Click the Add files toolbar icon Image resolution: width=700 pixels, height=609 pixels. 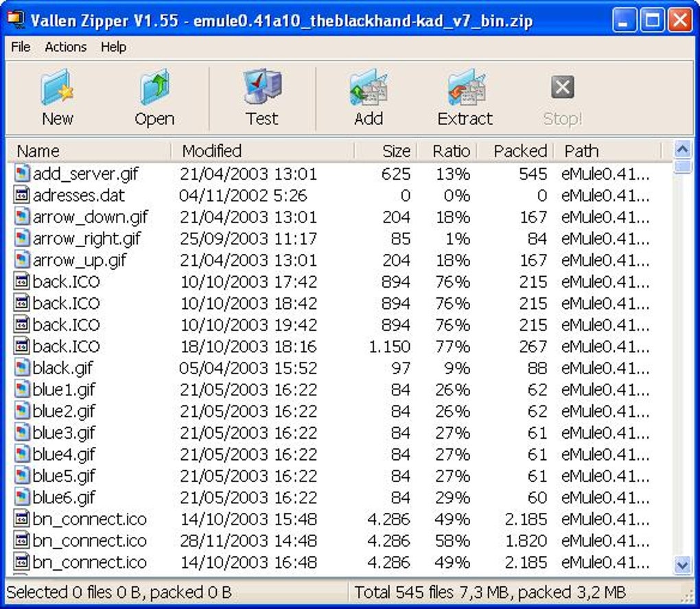(369, 87)
